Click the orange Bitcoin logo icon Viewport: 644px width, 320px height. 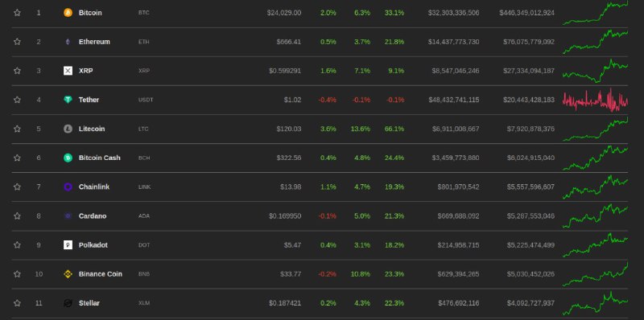tap(68, 13)
